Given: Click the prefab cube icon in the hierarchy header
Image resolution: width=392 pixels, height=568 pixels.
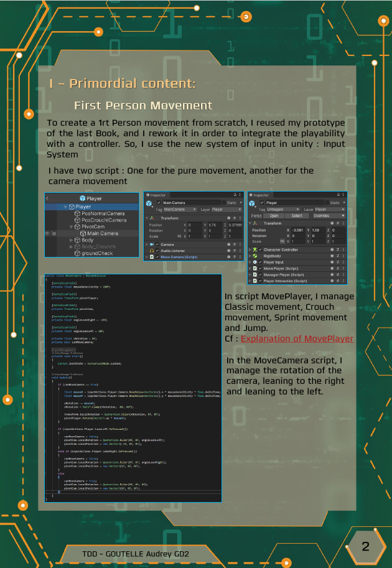Looking at the screenshot, I should (83, 198).
